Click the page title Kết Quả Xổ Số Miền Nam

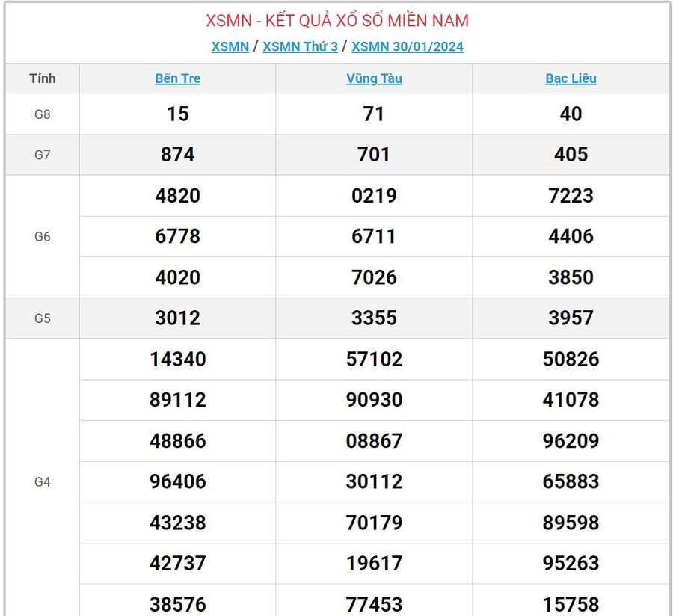(x=337, y=20)
